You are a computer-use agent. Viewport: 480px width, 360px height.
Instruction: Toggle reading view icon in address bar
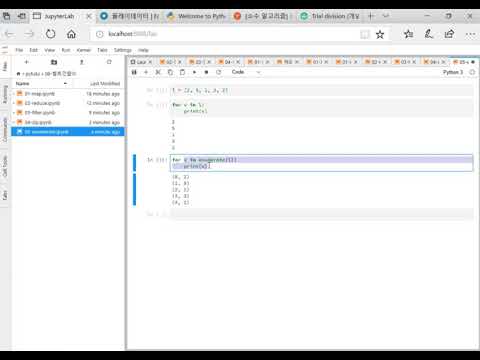tap(365, 34)
